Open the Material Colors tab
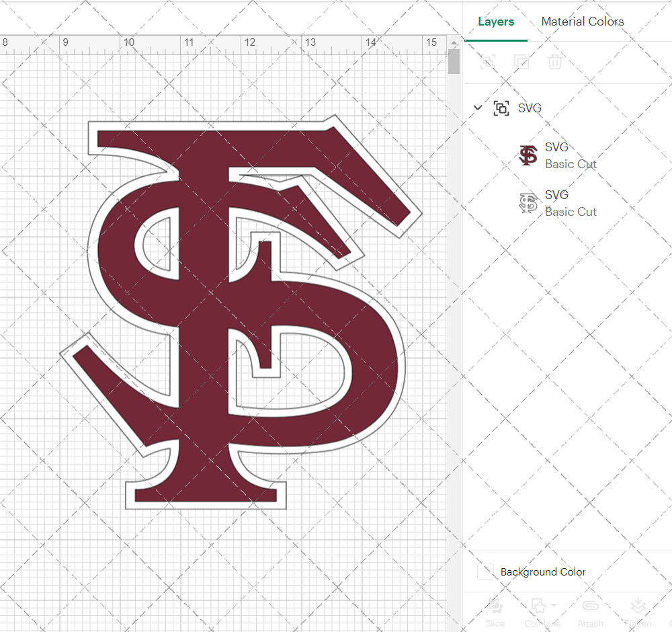The height and width of the screenshot is (632, 672). click(x=583, y=22)
